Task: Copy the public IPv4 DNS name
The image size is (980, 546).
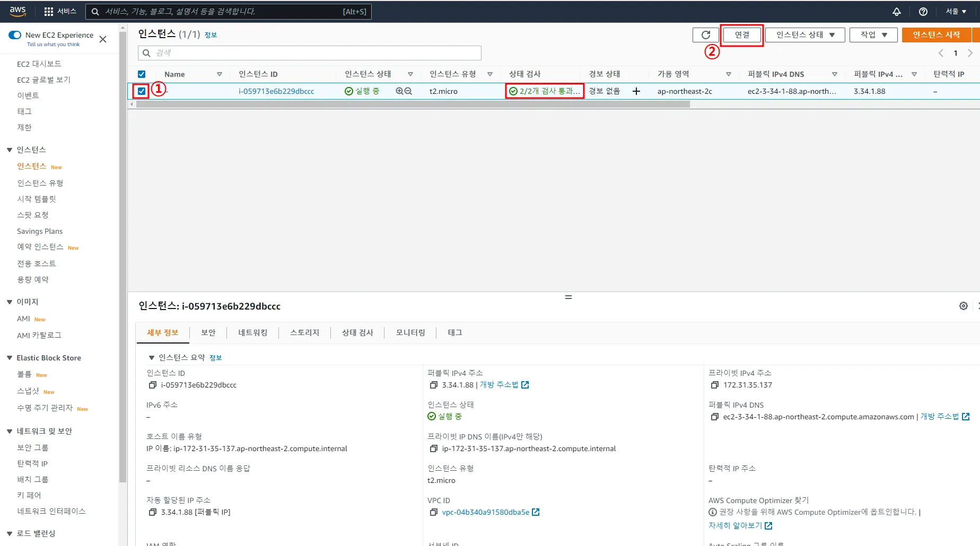Action: click(715, 417)
